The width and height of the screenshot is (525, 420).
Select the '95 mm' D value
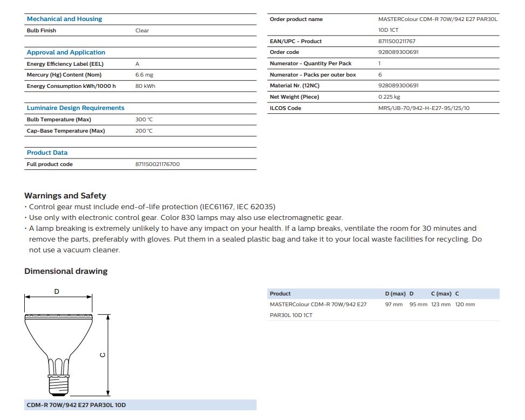pos(418,305)
